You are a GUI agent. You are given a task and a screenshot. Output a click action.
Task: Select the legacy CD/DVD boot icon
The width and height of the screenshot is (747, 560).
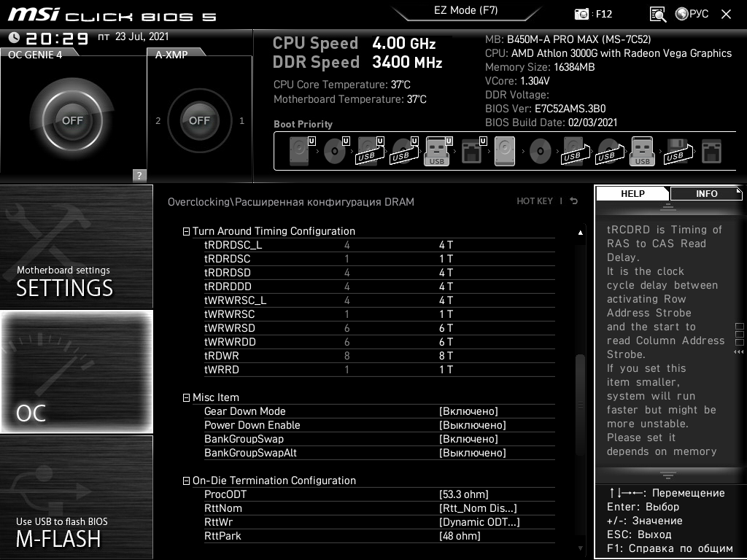(541, 152)
